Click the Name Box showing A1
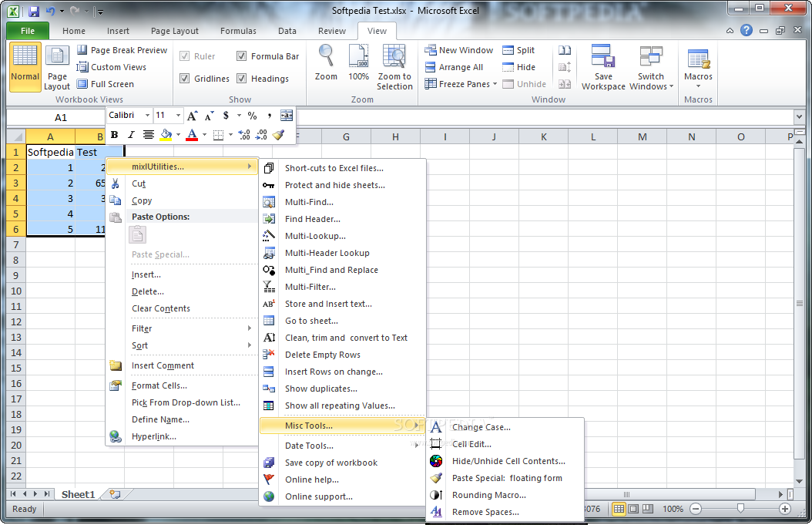Screen dimensions: 812x525 coord(61,118)
